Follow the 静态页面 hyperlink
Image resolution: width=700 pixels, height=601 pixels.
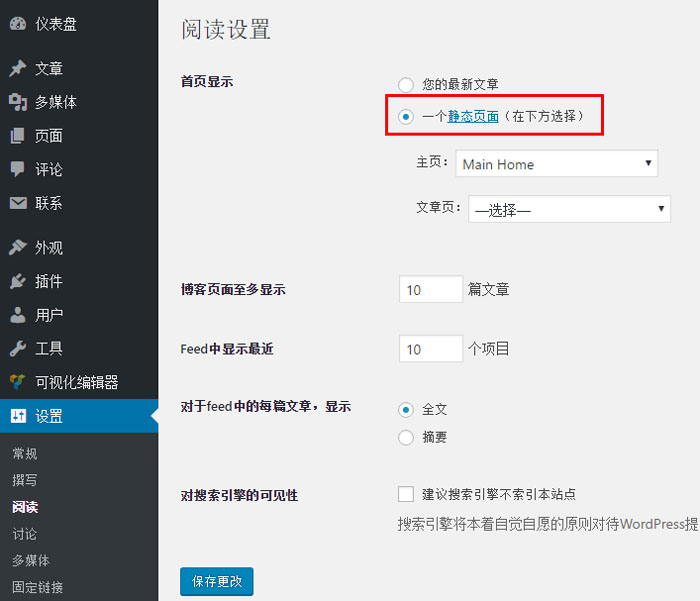pyautogui.click(x=473, y=116)
